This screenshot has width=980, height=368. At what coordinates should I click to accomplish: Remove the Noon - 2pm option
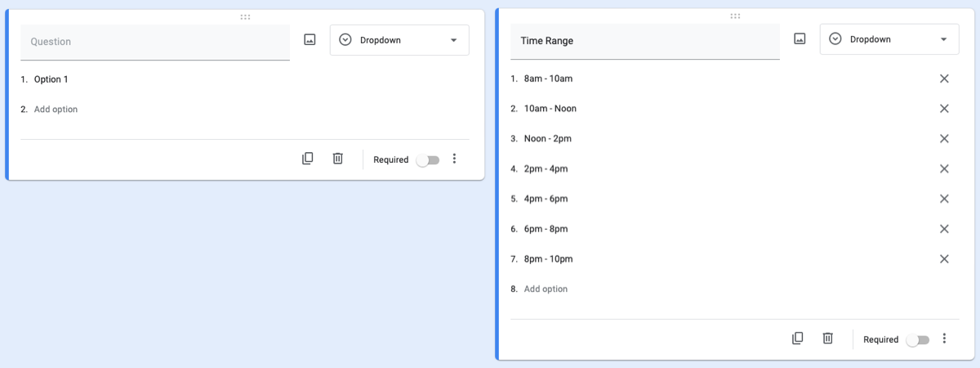[x=944, y=138]
